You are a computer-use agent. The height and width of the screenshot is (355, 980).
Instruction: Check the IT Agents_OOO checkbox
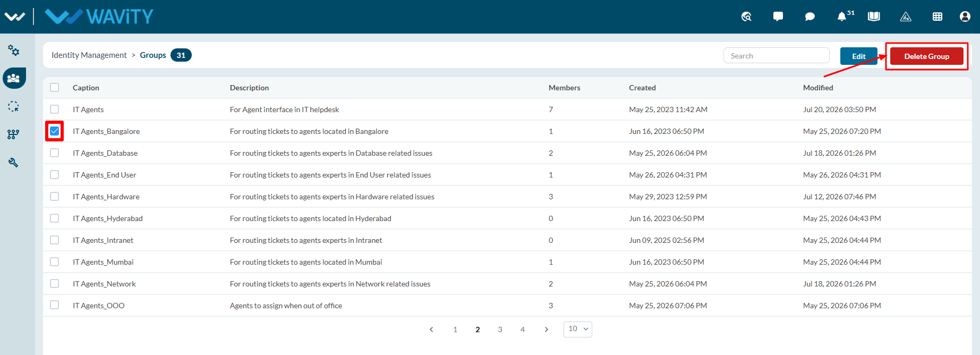click(55, 306)
